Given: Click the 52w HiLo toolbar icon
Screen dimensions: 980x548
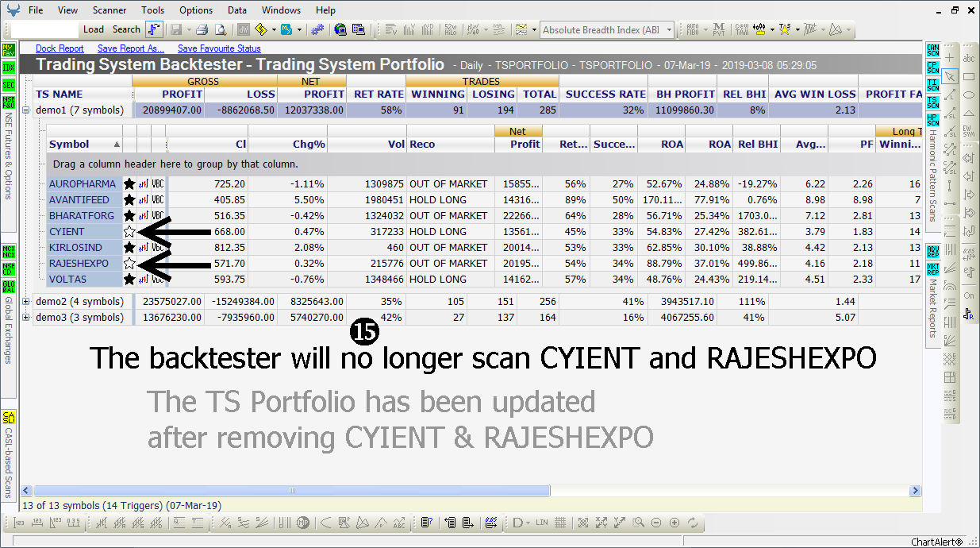Looking at the screenshot, I should tap(451, 29).
